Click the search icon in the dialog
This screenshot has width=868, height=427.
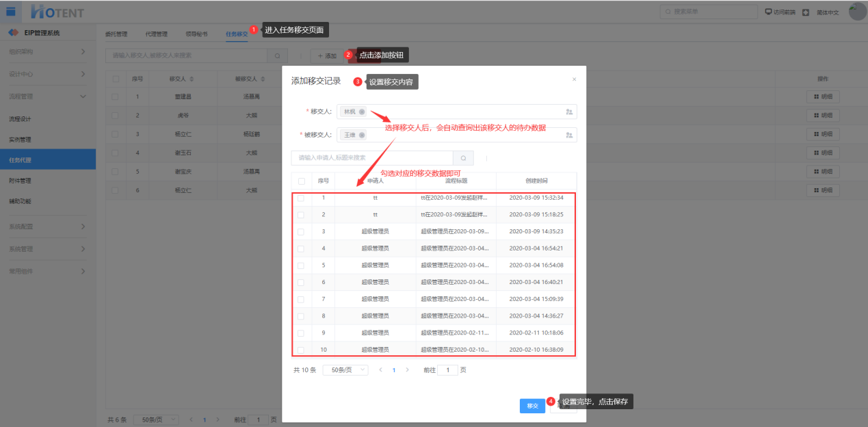[463, 158]
